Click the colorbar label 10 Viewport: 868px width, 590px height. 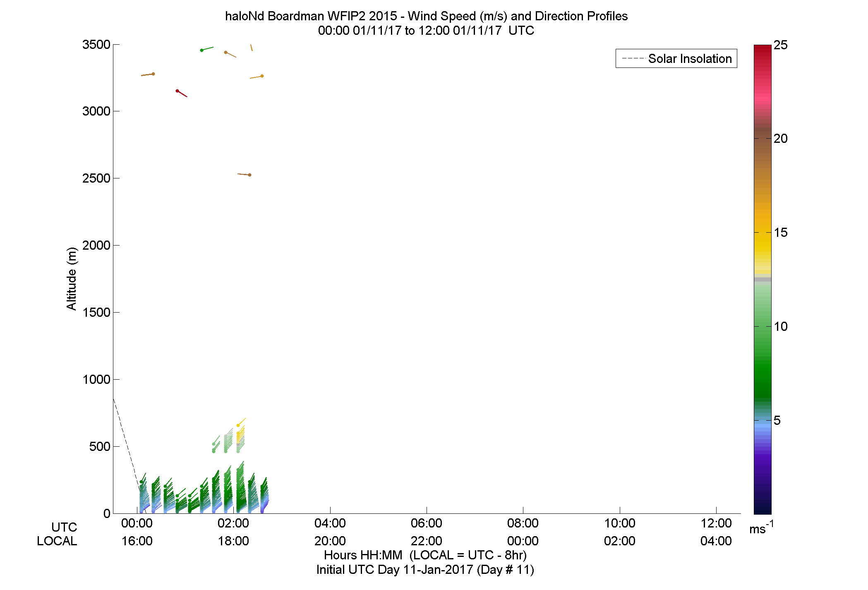tap(780, 327)
